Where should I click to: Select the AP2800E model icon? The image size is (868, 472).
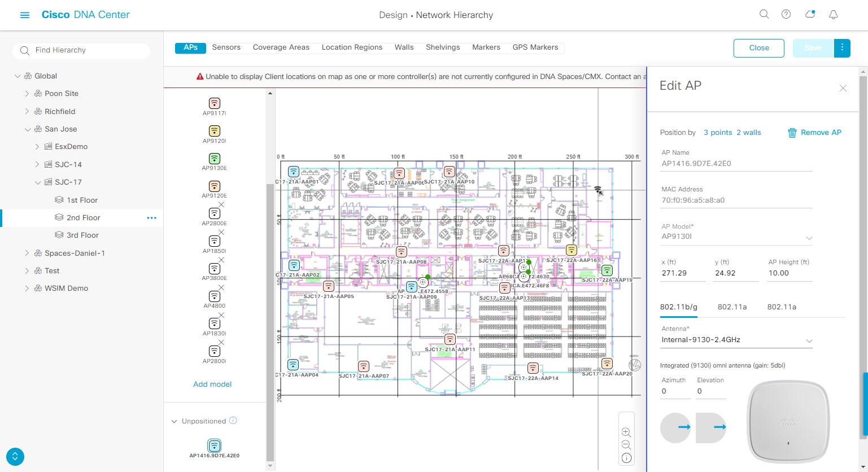(x=214, y=213)
